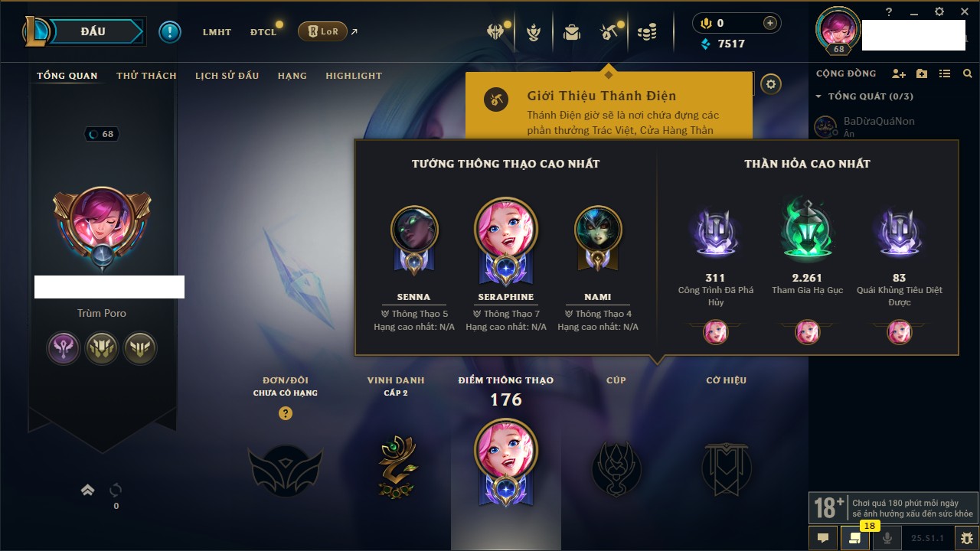Open the Clash trophy icon in top bar

point(535,31)
